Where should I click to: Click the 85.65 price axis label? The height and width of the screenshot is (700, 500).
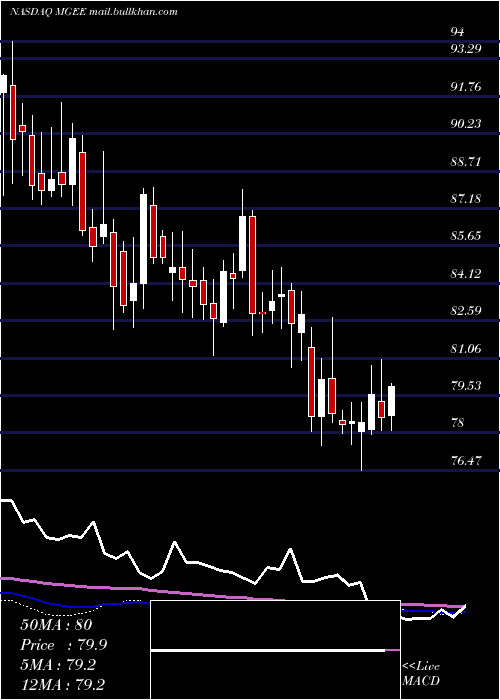tap(466, 236)
